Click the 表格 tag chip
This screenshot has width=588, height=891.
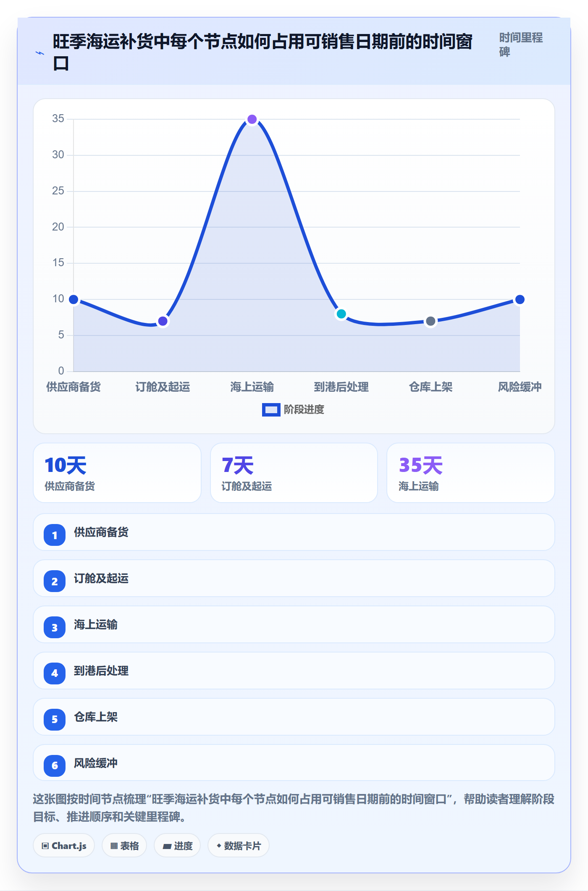click(124, 846)
